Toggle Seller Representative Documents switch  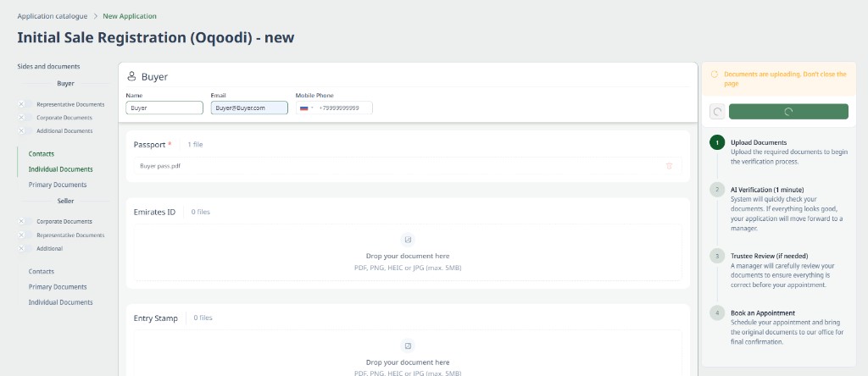[x=25, y=235]
